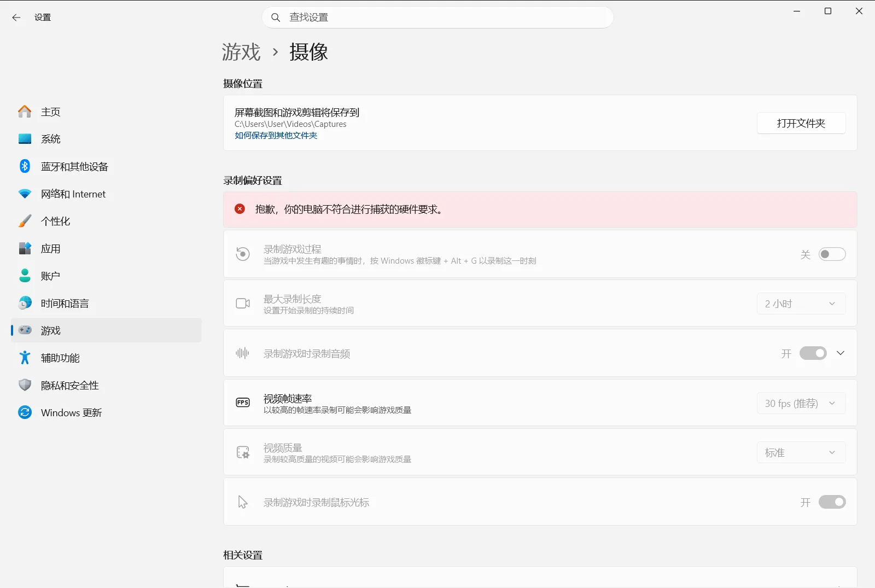The height and width of the screenshot is (588, 875).
Task: Select 主页 in the sidebar
Action: click(106, 112)
